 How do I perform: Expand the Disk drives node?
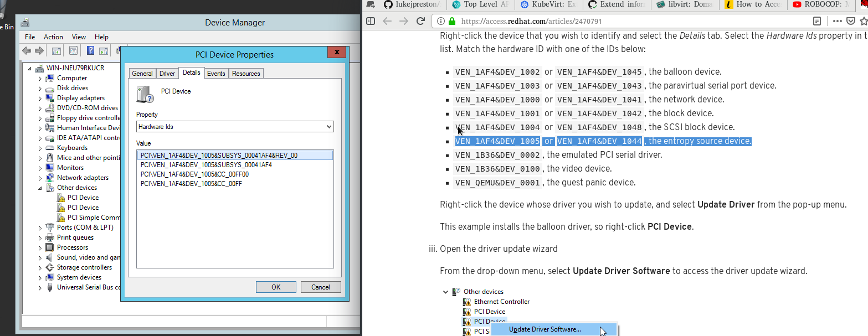[40, 89]
